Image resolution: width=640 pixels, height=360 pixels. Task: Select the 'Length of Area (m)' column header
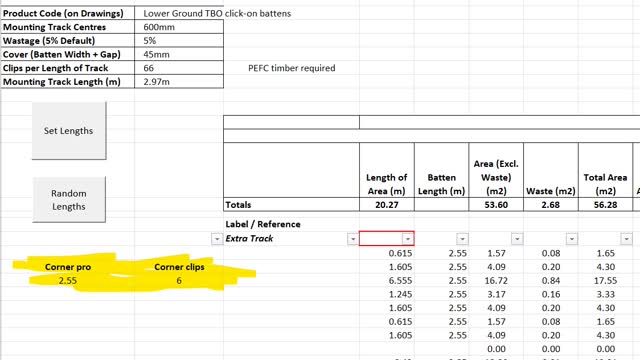coord(387,170)
